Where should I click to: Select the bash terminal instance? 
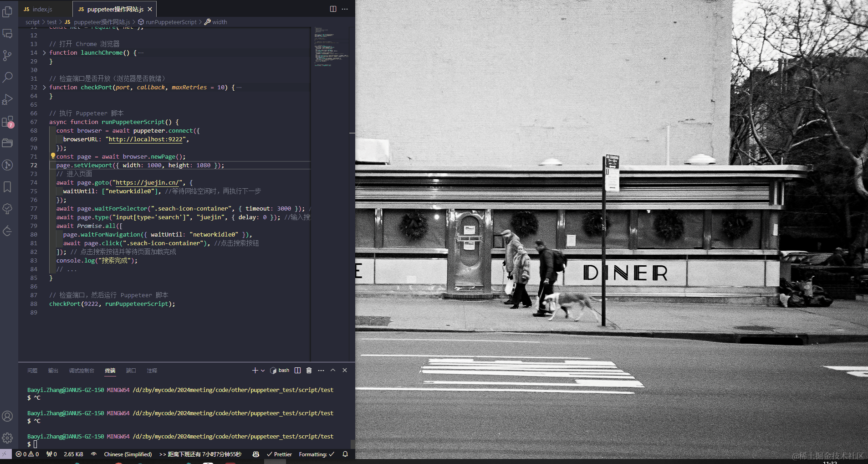(280, 371)
